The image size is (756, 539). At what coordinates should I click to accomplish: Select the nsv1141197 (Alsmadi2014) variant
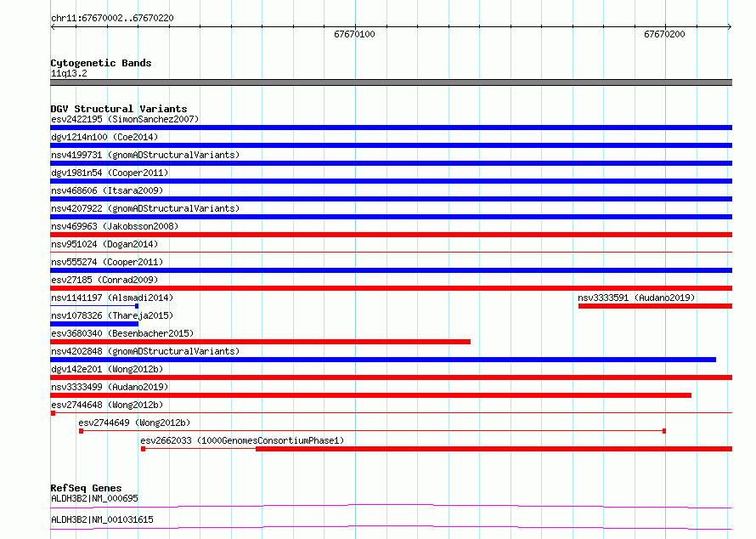click(x=94, y=306)
